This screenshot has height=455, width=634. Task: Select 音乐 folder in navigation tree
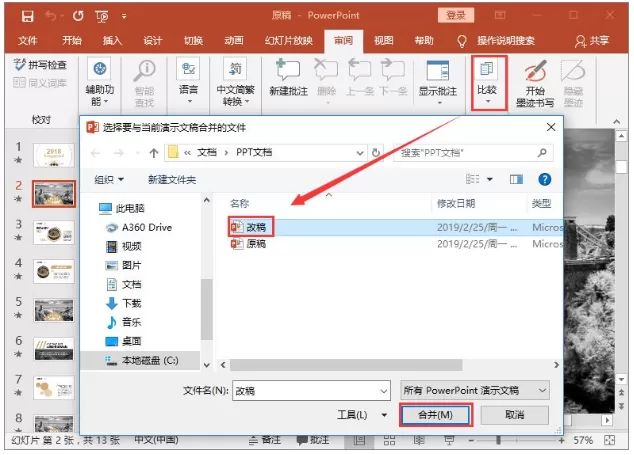click(x=124, y=322)
